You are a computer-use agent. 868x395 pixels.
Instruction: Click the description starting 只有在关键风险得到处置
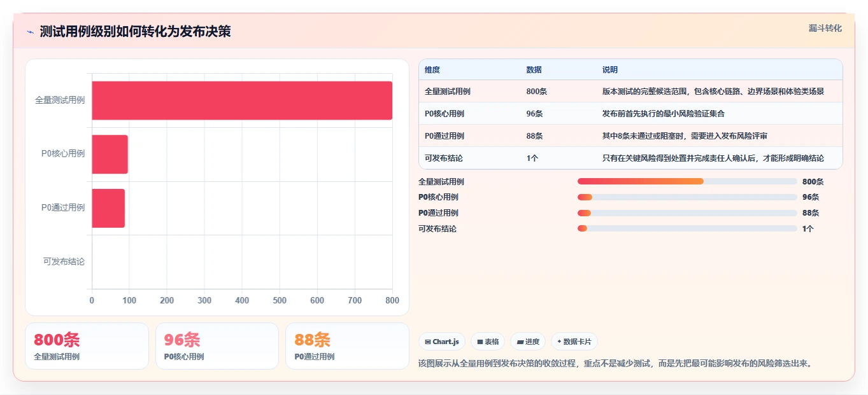tap(713, 158)
